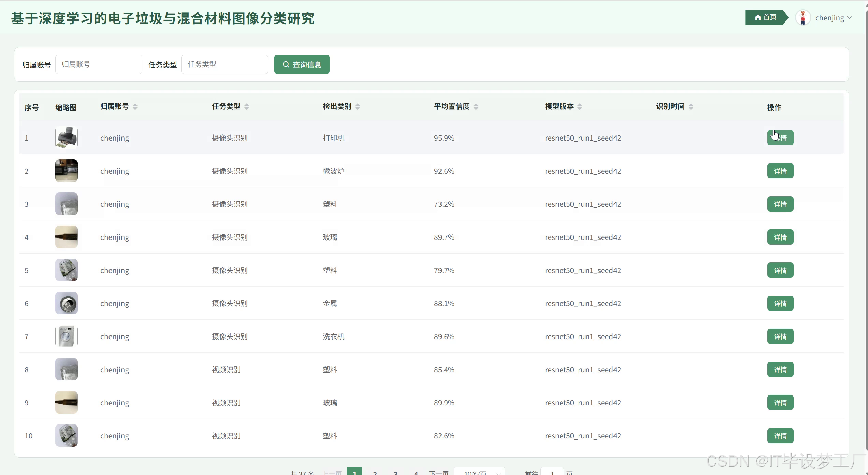This screenshot has height=475, width=868.
Task: Sort by 识别时间 column arrows
Action: [691, 106]
